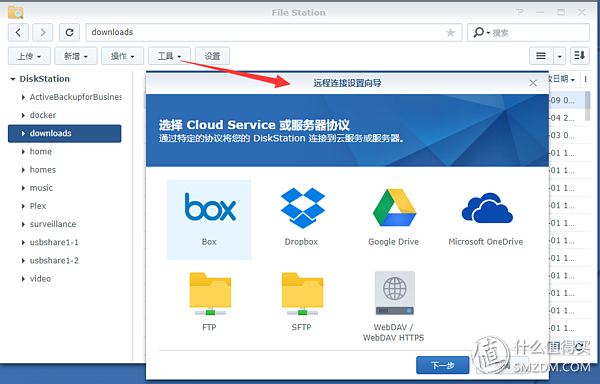Switch to list view mode
The width and height of the screenshot is (600, 384).
(x=541, y=56)
